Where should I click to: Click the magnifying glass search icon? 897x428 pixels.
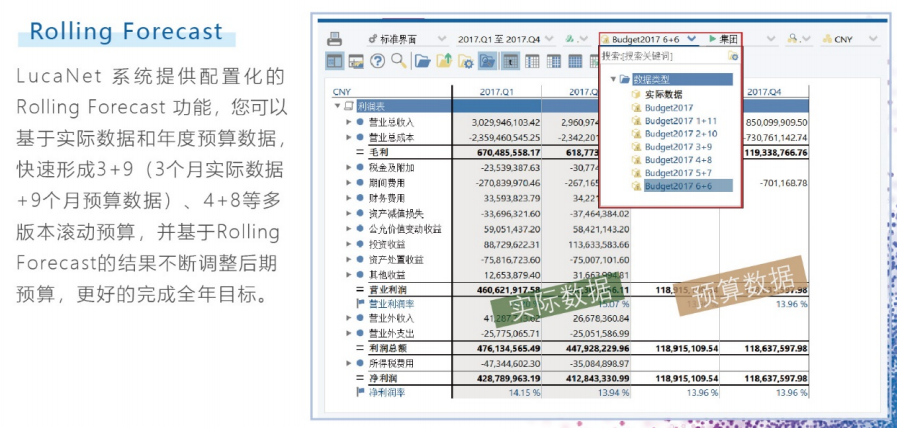[398, 62]
